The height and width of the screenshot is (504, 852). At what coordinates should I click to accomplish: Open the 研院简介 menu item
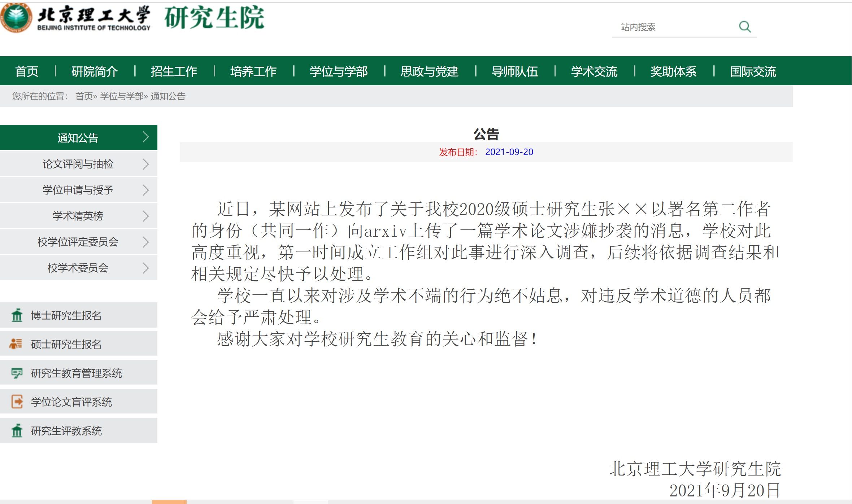[x=95, y=71]
